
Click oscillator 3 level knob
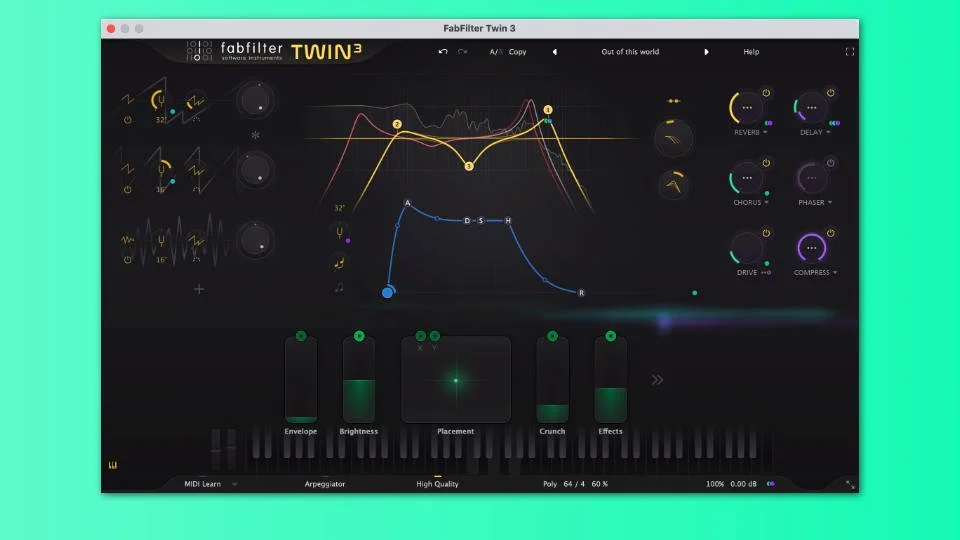255,240
